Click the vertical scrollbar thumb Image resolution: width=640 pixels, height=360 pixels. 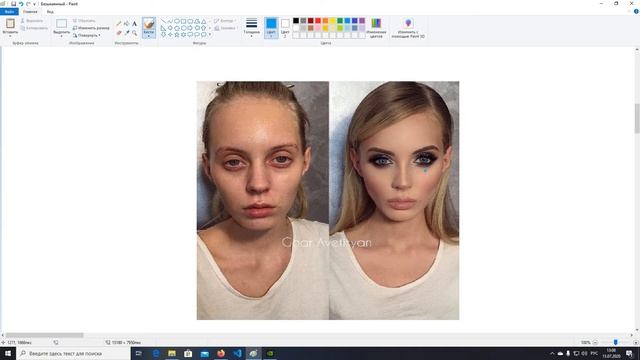coord(637,118)
